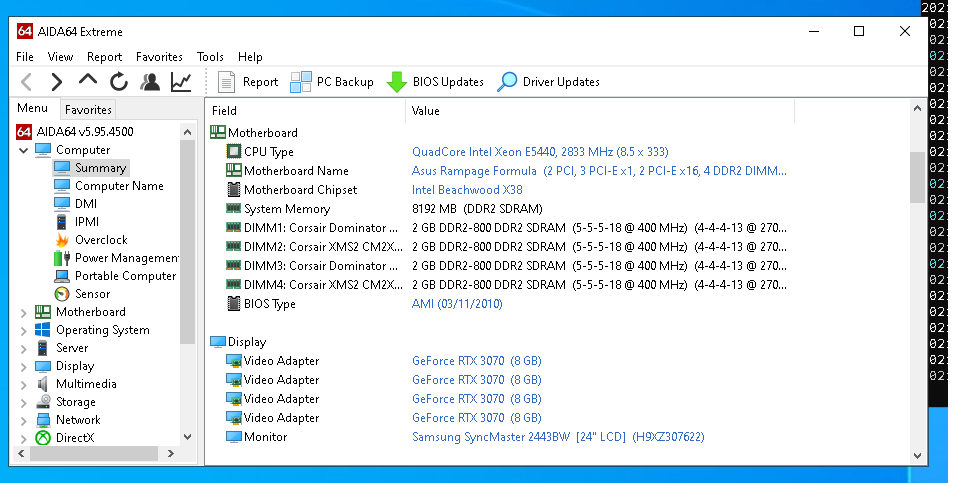Generate a Report from toolbar
This screenshot has width=953, height=483.
click(x=248, y=82)
